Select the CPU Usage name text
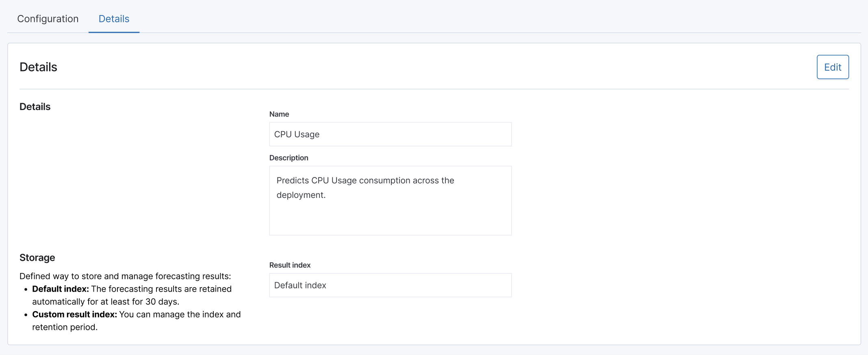 tap(297, 134)
